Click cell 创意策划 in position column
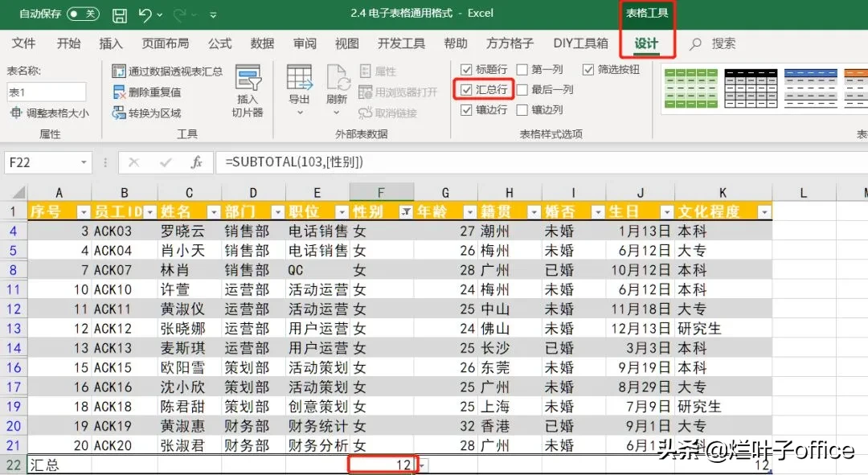Screen dimensions: 868x475 coord(317,407)
